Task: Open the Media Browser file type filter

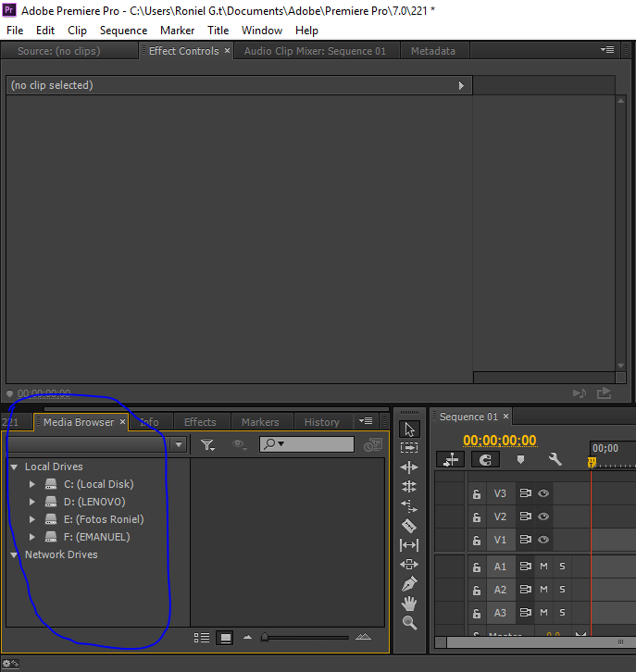Action: [x=207, y=445]
